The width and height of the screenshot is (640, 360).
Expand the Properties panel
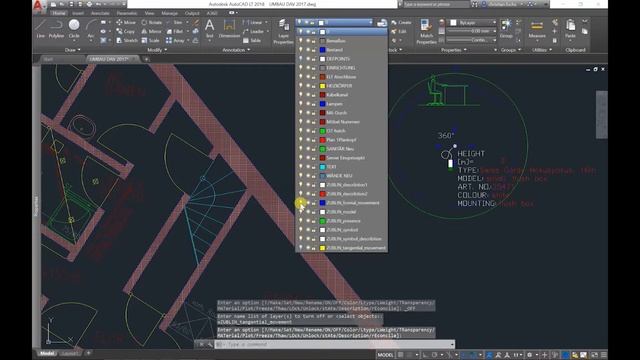pyautogui.click(x=454, y=50)
